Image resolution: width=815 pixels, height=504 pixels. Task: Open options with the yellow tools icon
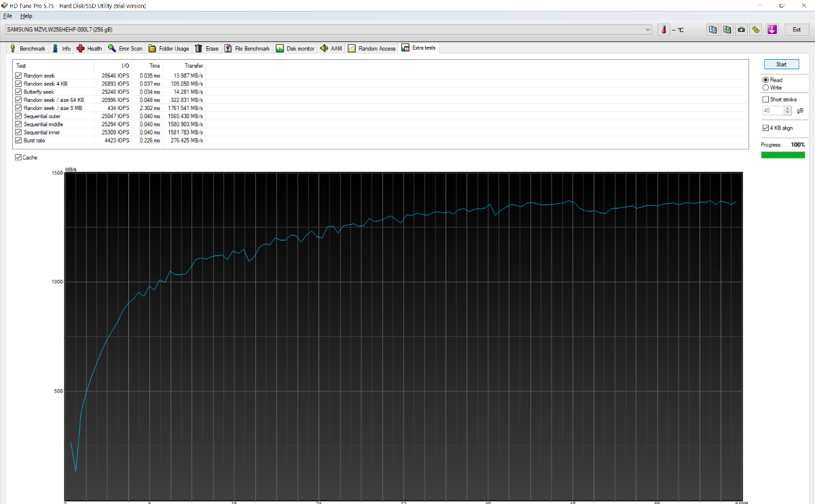pos(755,30)
